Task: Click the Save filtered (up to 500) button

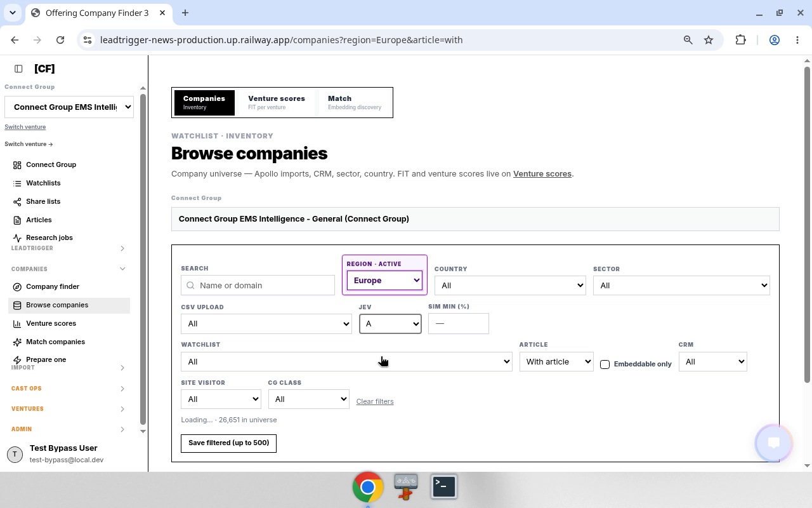Action: [x=228, y=443]
